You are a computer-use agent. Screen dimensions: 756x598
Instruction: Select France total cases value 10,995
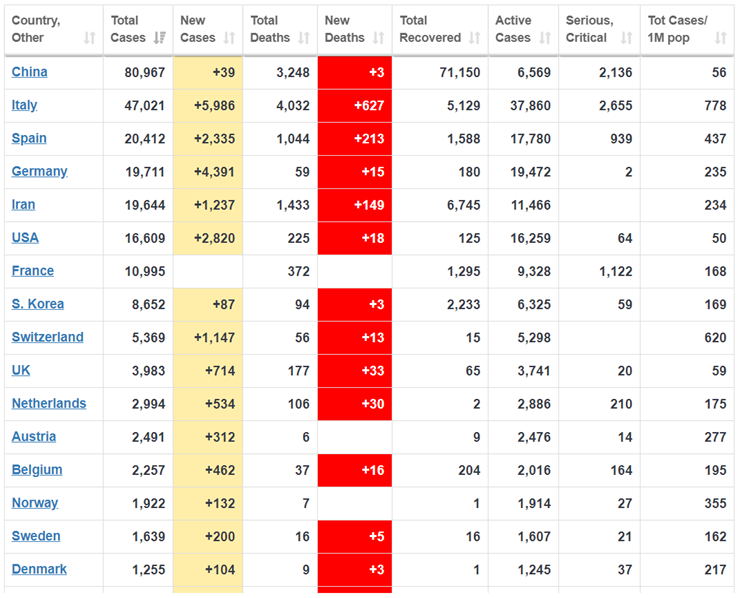[145, 272]
